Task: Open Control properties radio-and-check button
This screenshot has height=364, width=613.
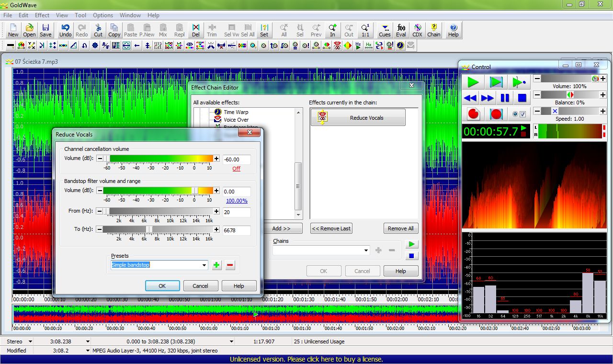Action: 519,114
